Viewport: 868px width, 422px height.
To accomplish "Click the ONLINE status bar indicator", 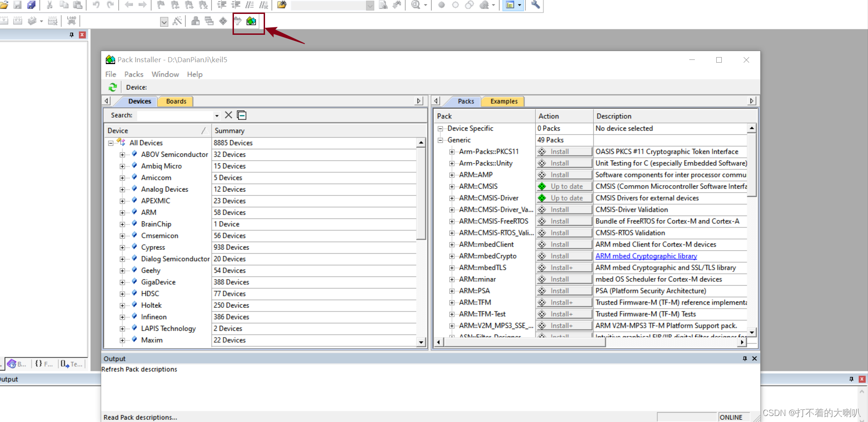I will pyautogui.click(x=731, y=417).
